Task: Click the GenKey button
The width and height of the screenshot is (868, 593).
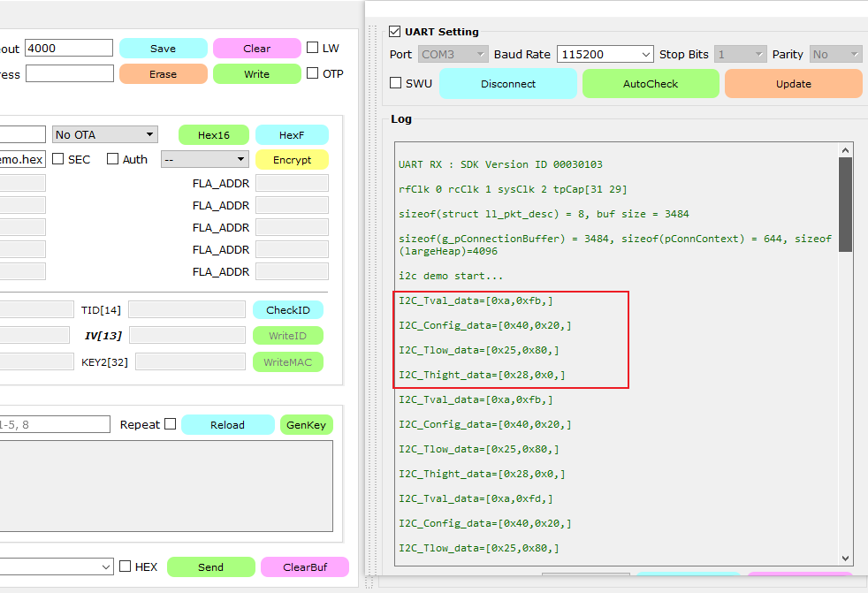Action: tap(307, 425)
